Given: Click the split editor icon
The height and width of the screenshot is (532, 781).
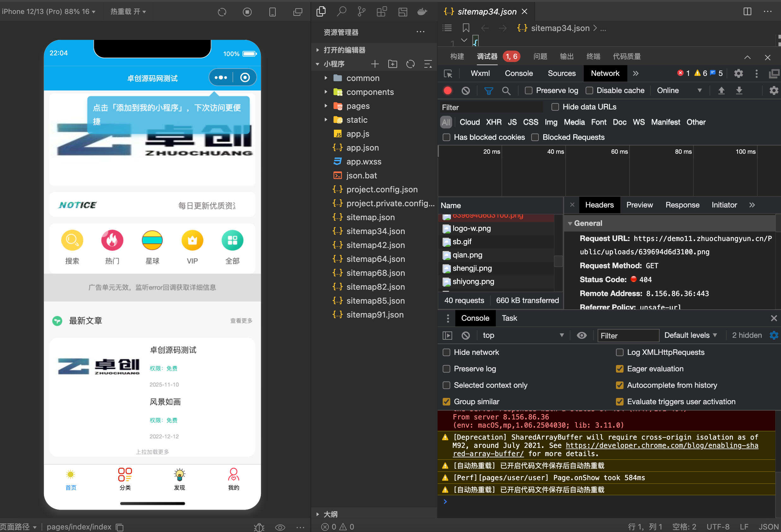Looking at the screenshot, I should click(747, 11).
